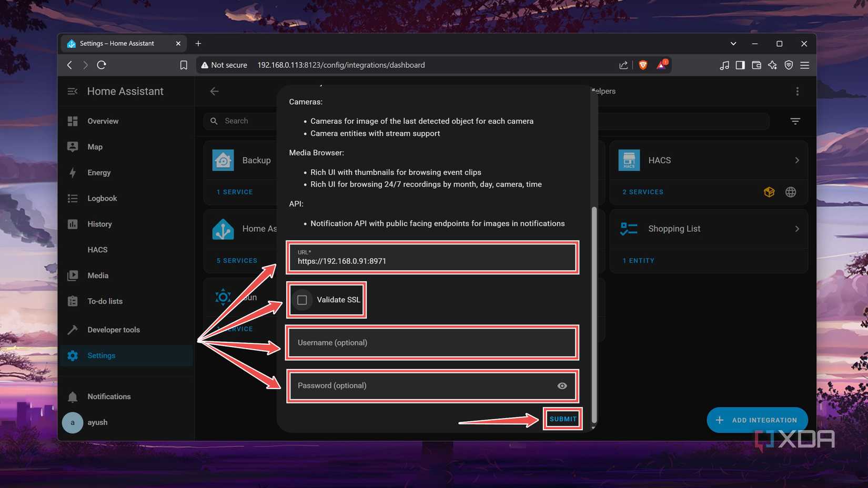The height and width of the screenshot is (488, 868).
Task: Expand the HACS integration card
Action: 798,160
